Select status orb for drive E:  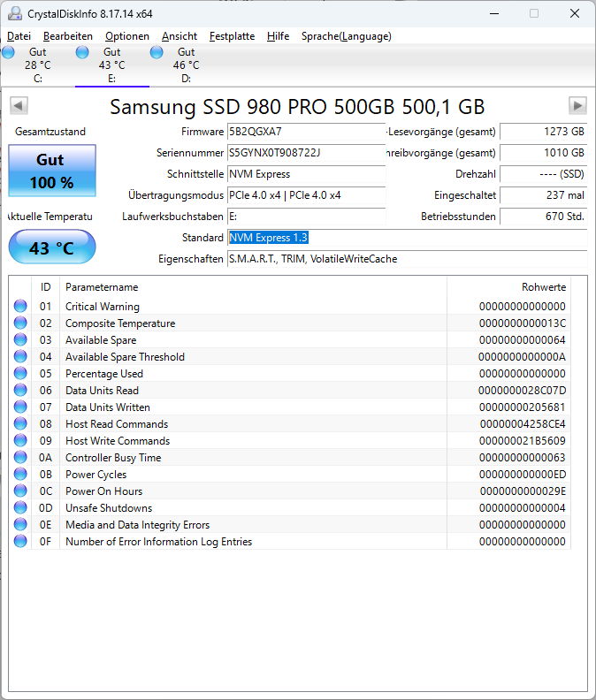pyautogui.click(x=82, y=52)
